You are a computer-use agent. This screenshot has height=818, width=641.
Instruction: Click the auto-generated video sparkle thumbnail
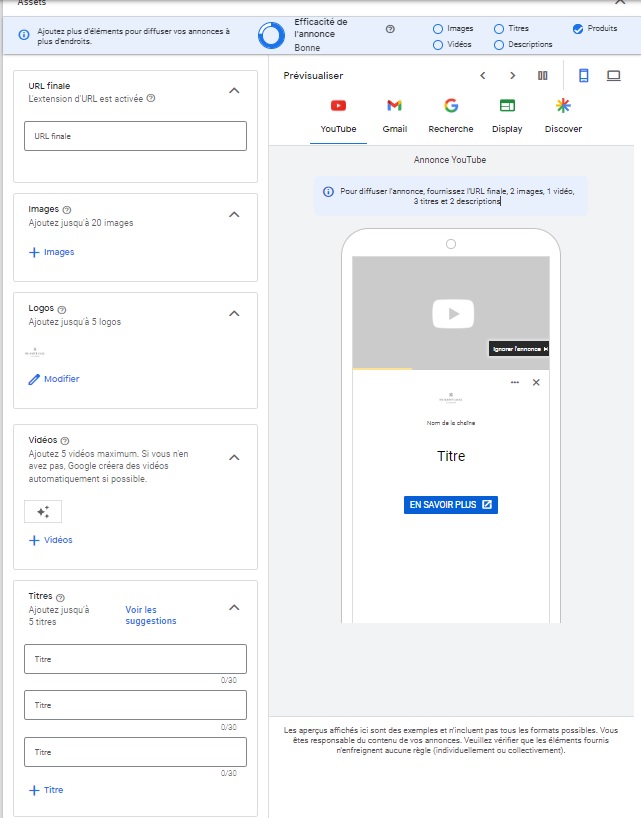point(43,511)
